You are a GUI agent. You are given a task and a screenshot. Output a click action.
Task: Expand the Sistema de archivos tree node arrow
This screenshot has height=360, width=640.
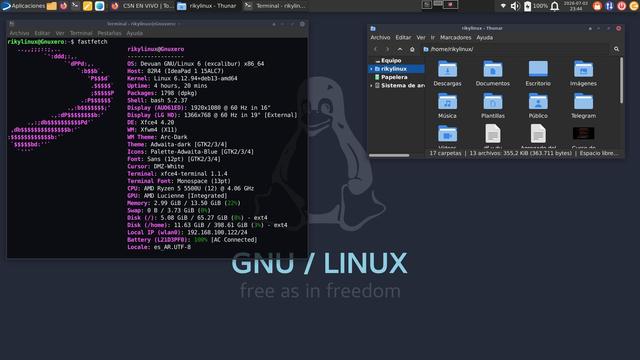point(371,86)
